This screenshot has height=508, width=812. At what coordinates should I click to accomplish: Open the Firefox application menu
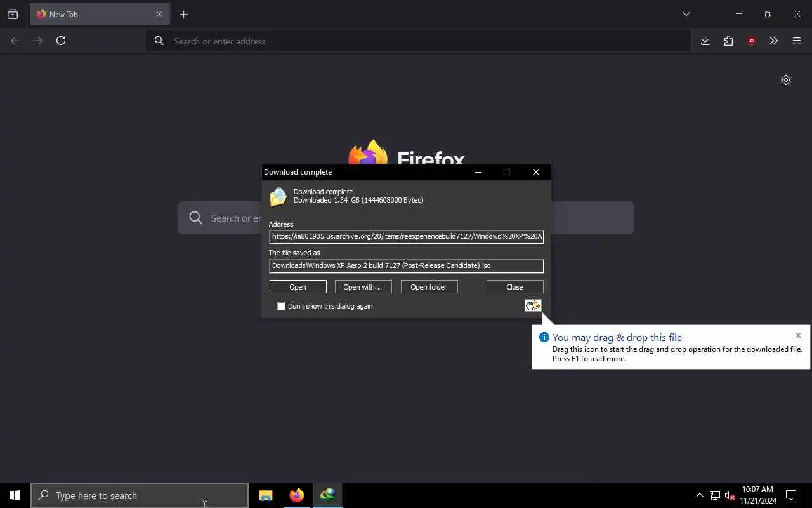(x=797, y=41)
